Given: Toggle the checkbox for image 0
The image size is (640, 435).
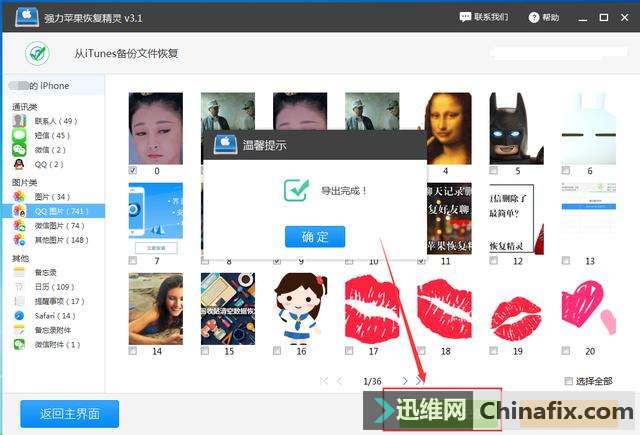Looking at the screenshot, I should click(x=133, y=171).
